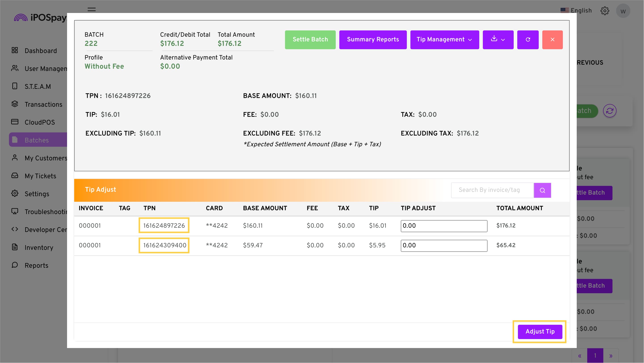Click the Dashboard grid icon
644x363 pixels.
[x=15, y=50]
